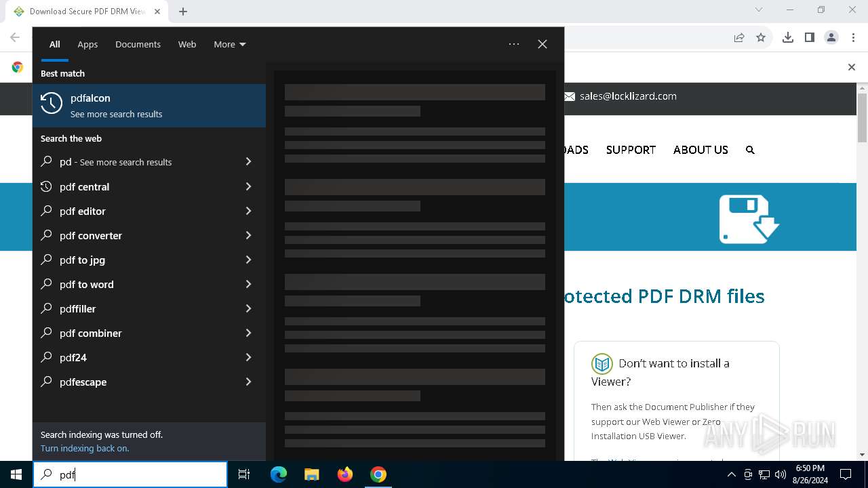The height and width of the screenshot is (488, 868).
Task: Click the floppy disk download graphic
Action: [x=749, y=218]
